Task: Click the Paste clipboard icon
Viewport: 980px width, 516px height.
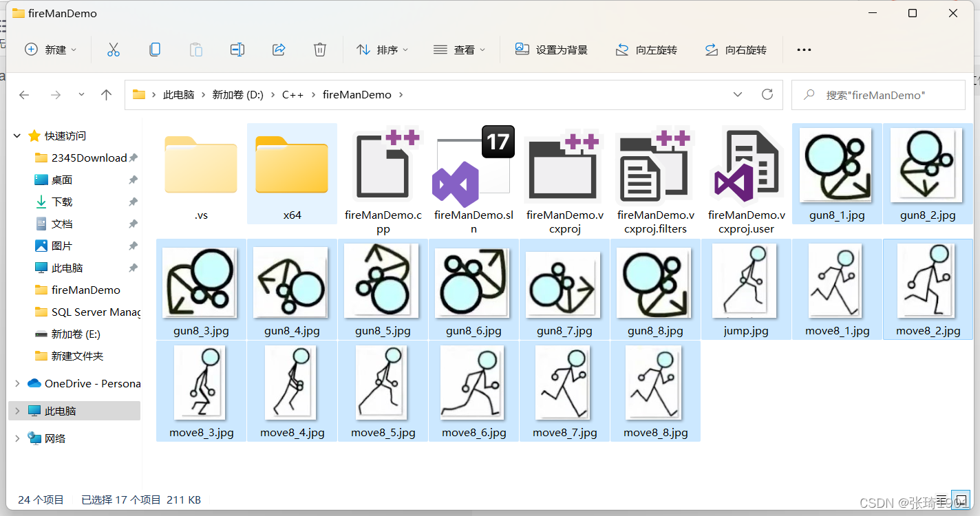Action: click(196, 50)
